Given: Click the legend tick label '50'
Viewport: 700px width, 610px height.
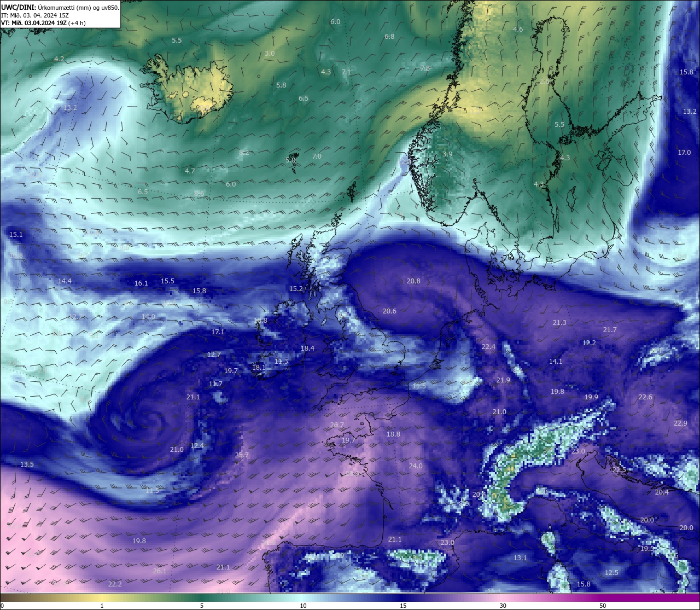Looking at the screenshot, I should coord(603,606).
